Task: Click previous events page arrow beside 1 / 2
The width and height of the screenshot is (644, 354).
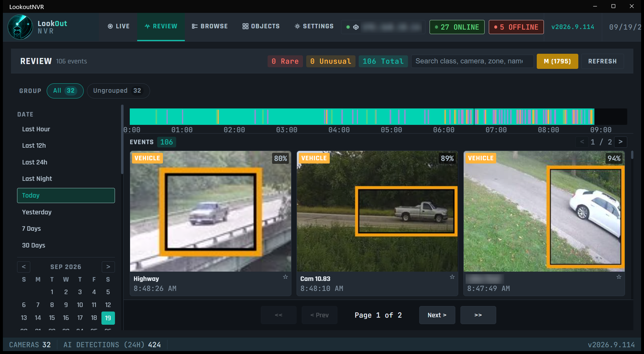Action: point(582,142)
